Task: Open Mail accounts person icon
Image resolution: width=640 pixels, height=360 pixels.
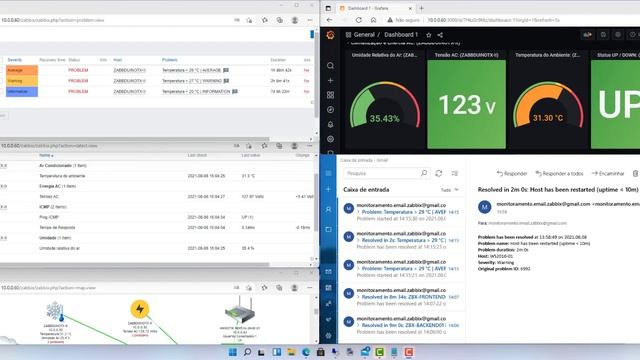Action: [x=328, y=209]
